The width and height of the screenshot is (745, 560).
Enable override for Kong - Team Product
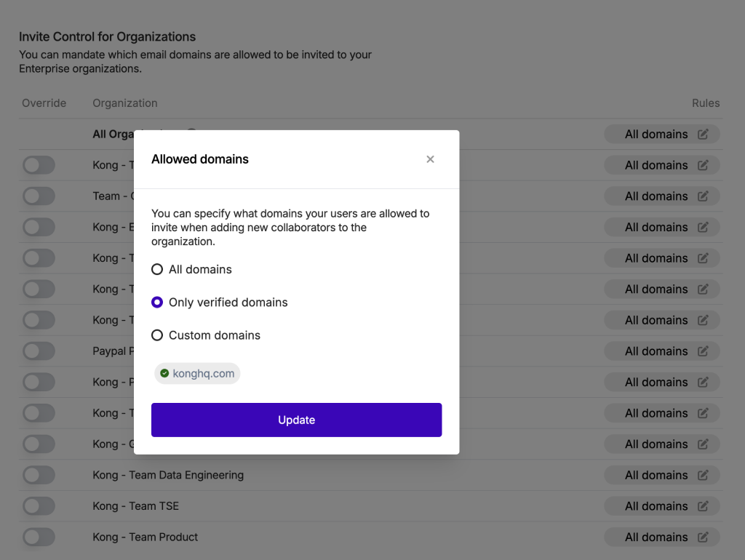(x=39, y=537)
